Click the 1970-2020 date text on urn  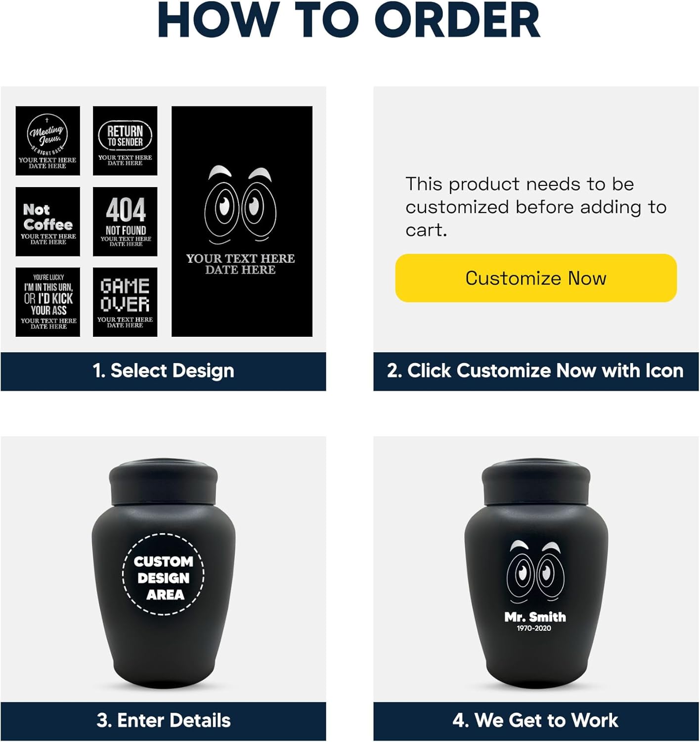point(534,628)
